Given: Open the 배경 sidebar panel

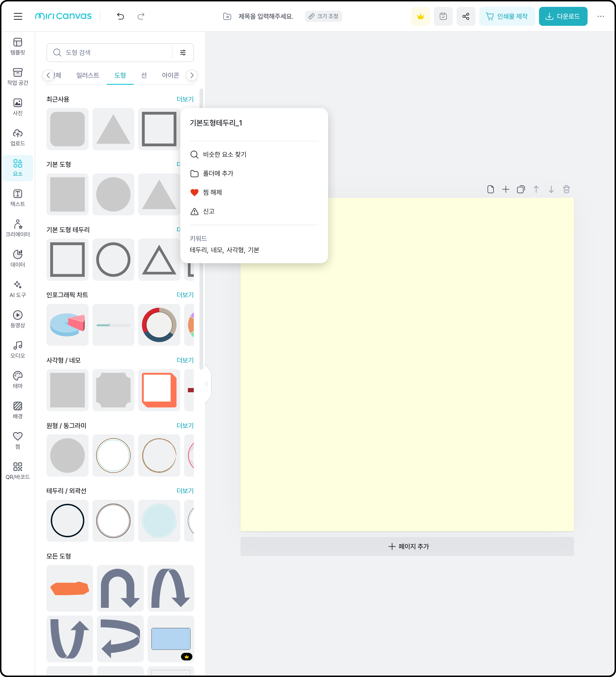Looking at the screenshot, I should [x=18, y=410].
